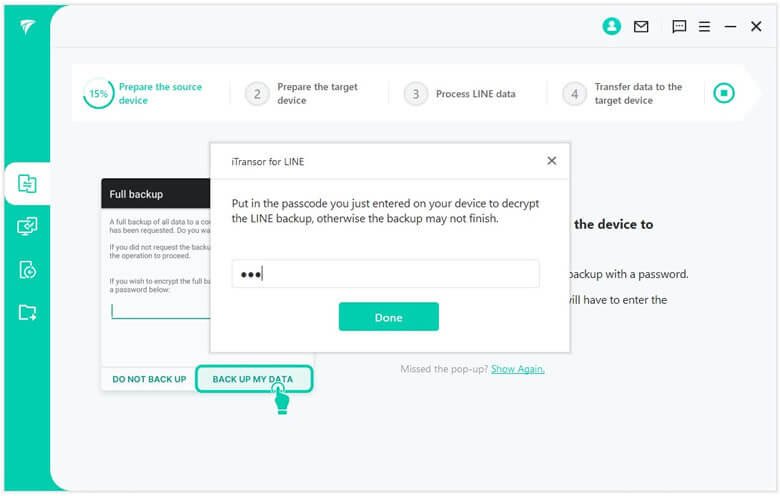The width and height of the screenshot is (780, 496).
Task: Close the main application window
Action: pos(756,26)
